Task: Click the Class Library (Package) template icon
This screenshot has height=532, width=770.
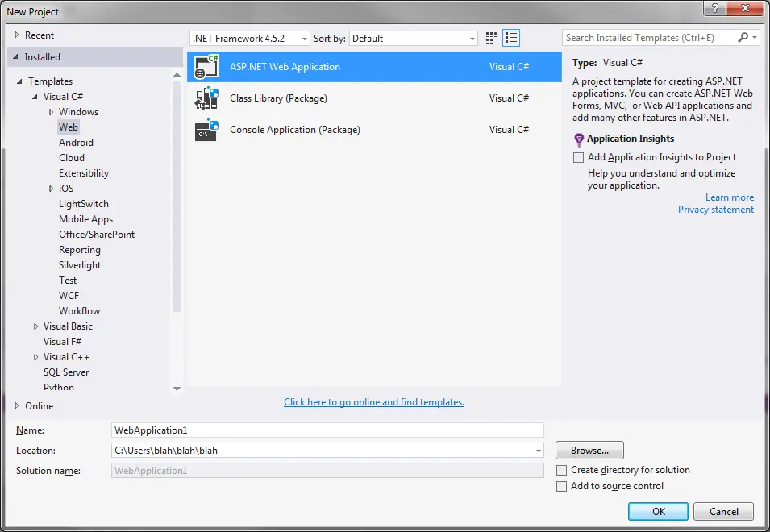Action: pyautogui.click(x=207, y=98)
